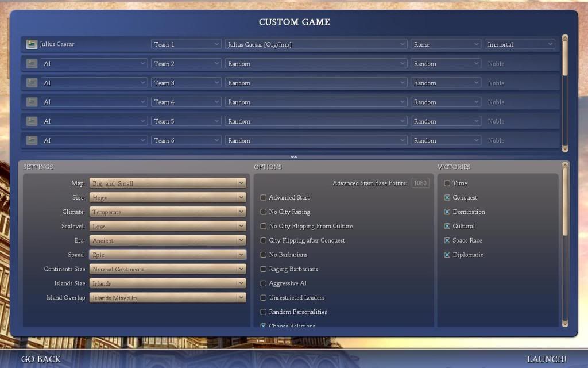Open the Map dropdown showing Big_and_Small
The height and width of the screenshot is (368, 588).
coord(168,183)
